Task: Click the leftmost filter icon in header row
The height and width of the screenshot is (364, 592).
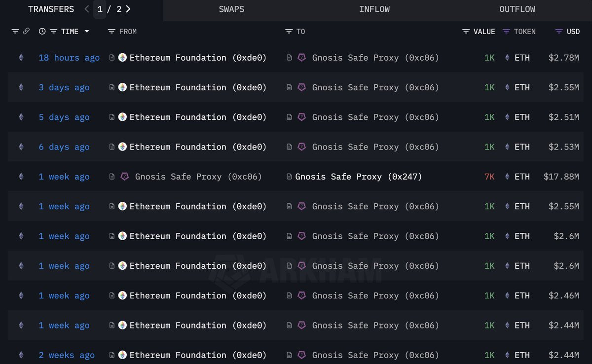Action: pos(15,31)
